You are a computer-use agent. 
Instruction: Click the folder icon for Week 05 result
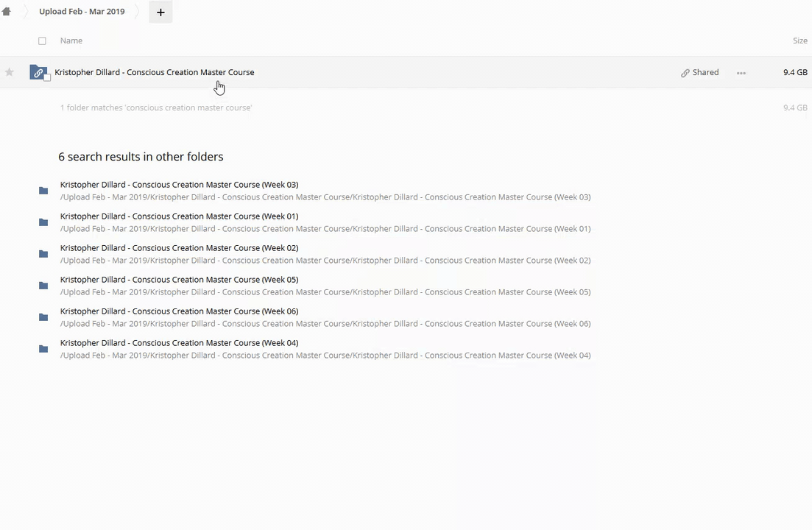coord(43,286)
